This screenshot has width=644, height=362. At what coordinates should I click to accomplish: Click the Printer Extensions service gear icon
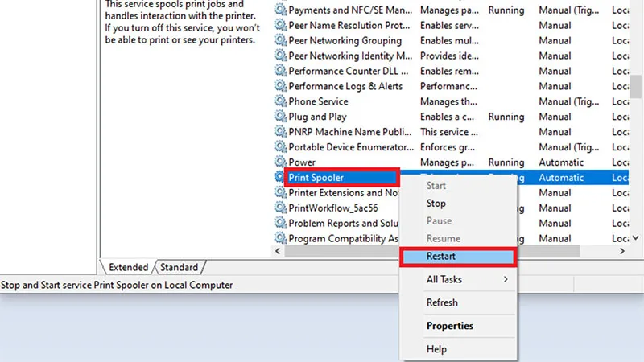280,192
